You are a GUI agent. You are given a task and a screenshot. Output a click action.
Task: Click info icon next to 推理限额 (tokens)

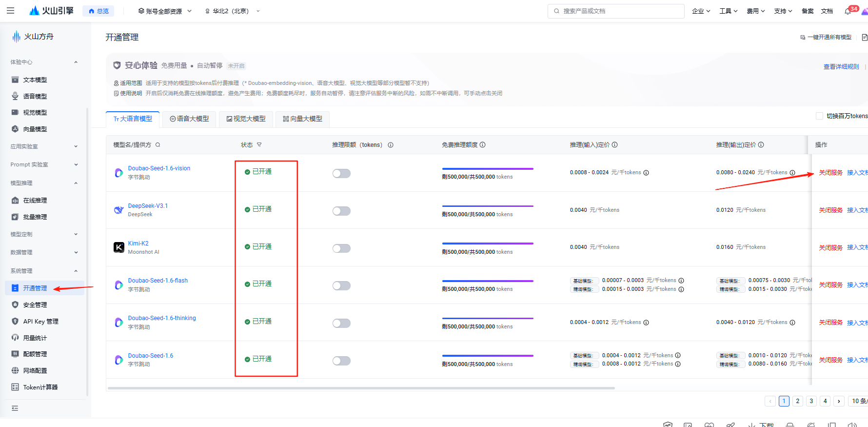coord(391,145)
